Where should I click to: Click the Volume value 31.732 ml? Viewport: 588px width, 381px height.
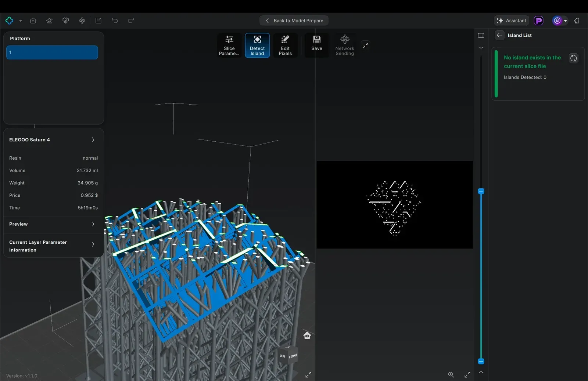pos(87,171)
